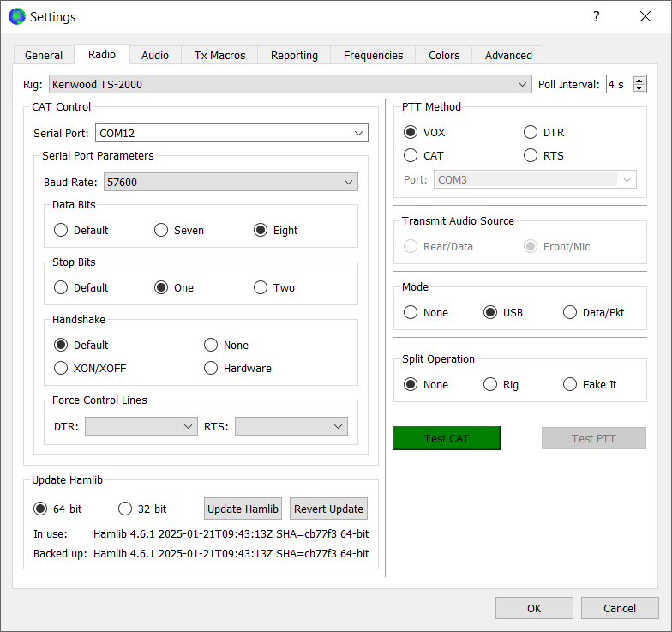Select Hardware handshake option
Viewport: 672px width, 632px height.
pos(211,368)
